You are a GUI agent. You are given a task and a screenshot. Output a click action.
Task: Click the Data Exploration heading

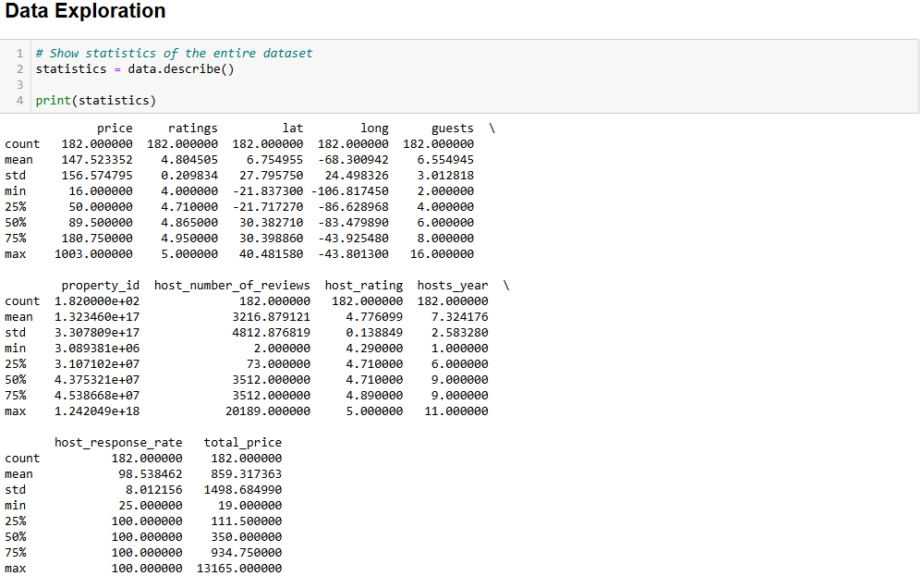(x=86, y=12)
